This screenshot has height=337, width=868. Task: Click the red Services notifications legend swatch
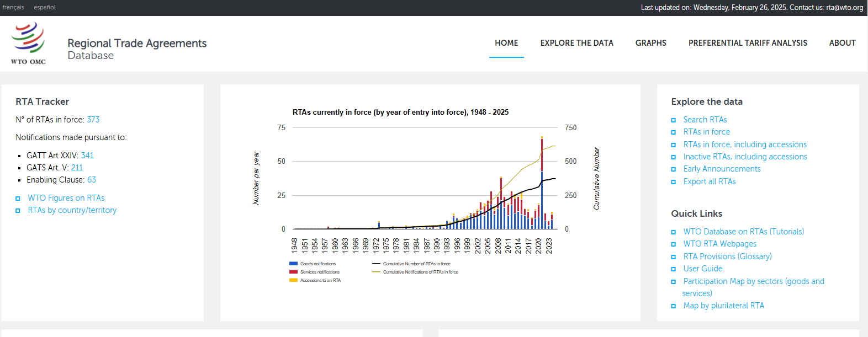click(x=293, y=272)
